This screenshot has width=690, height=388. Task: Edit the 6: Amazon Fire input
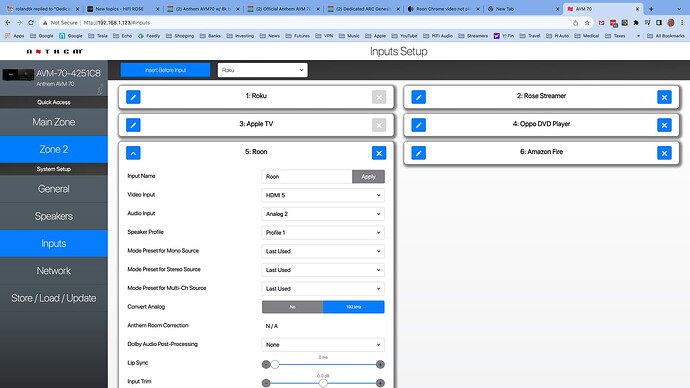[418, 153]
